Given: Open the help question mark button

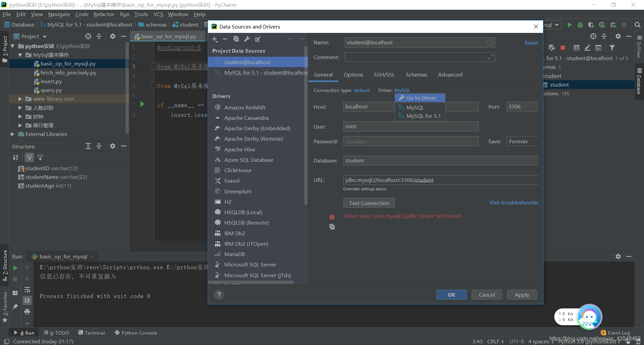Looking at the screenshot, I should 219,295.
